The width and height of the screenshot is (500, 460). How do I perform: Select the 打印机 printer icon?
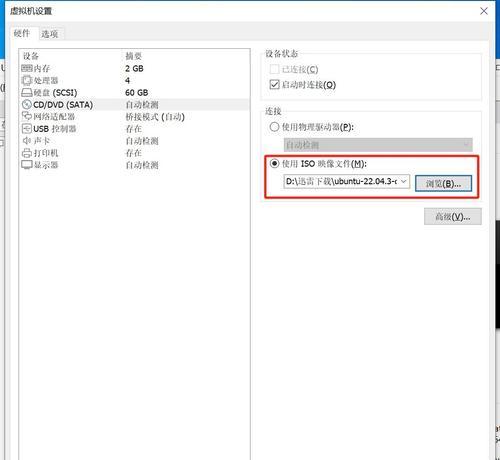coord(27,153)
